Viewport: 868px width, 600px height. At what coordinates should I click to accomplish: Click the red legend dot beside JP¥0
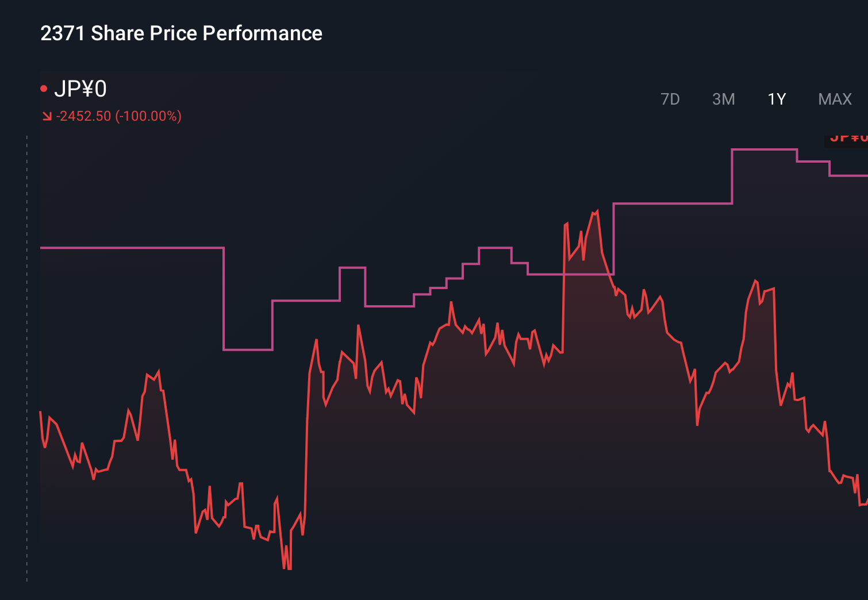[43, 87]
